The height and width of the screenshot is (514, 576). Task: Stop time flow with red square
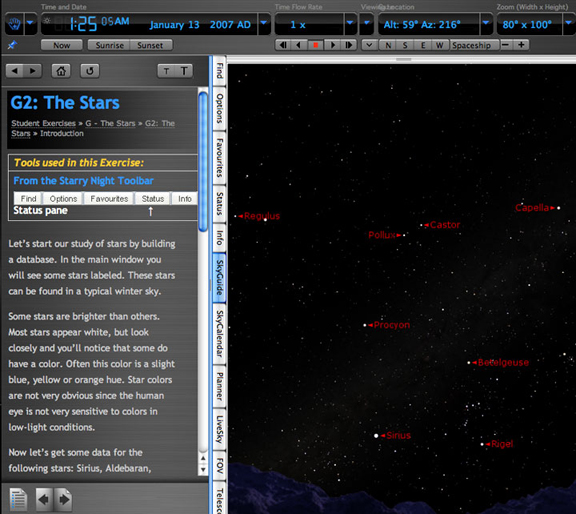(x=315, y=45)
